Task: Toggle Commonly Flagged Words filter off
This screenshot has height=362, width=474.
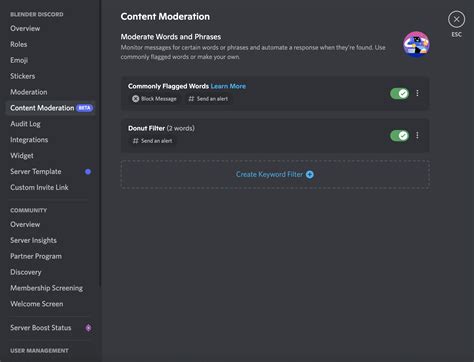Action: [399, 93]
